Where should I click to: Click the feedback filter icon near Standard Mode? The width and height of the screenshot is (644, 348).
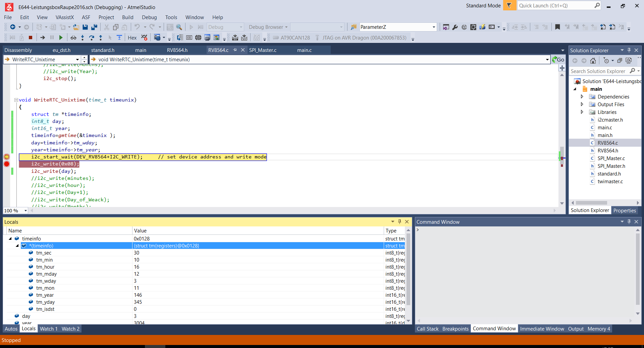click(509, 6)
